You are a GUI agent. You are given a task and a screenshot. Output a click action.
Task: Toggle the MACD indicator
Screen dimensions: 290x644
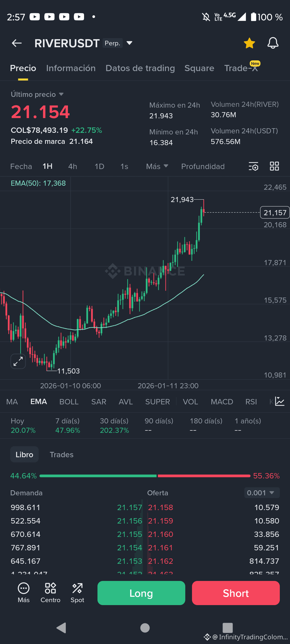222,402
